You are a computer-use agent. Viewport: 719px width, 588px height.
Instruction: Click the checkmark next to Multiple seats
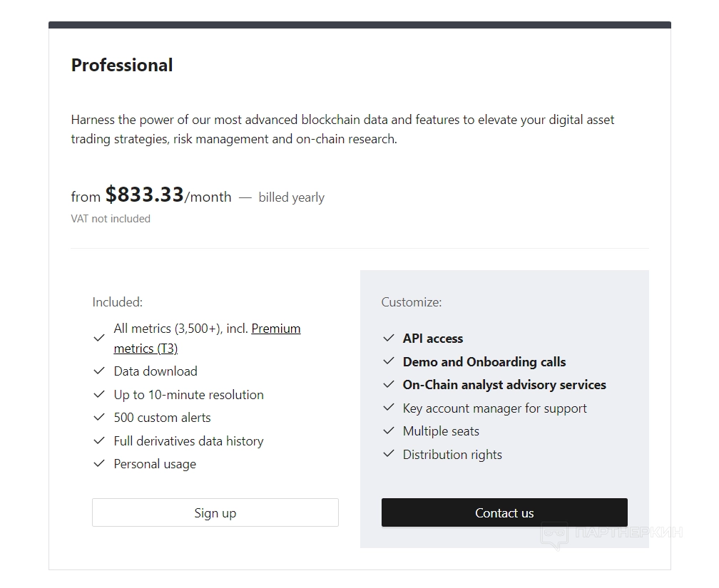tap(389, 431)
